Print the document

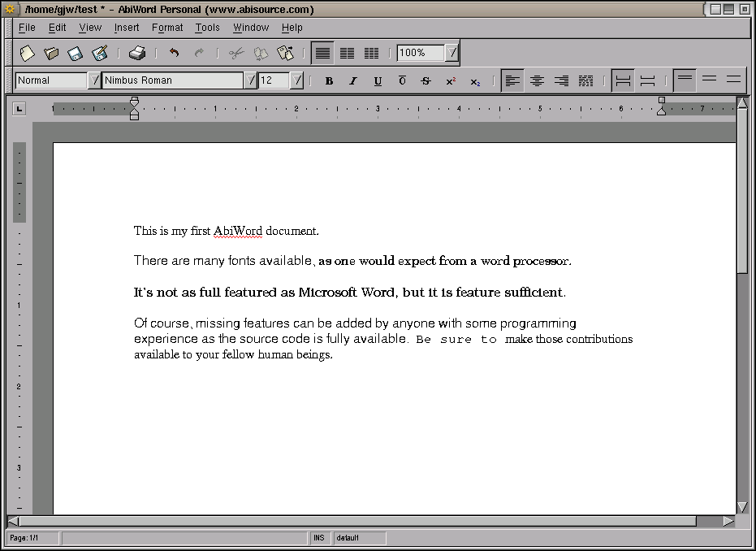[x=136, y=52]
